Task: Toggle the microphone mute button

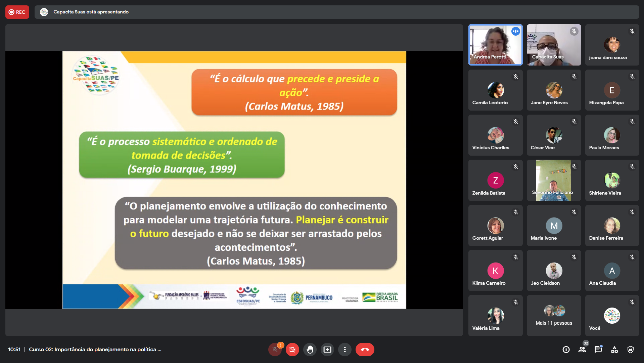Action: point(275,350)
